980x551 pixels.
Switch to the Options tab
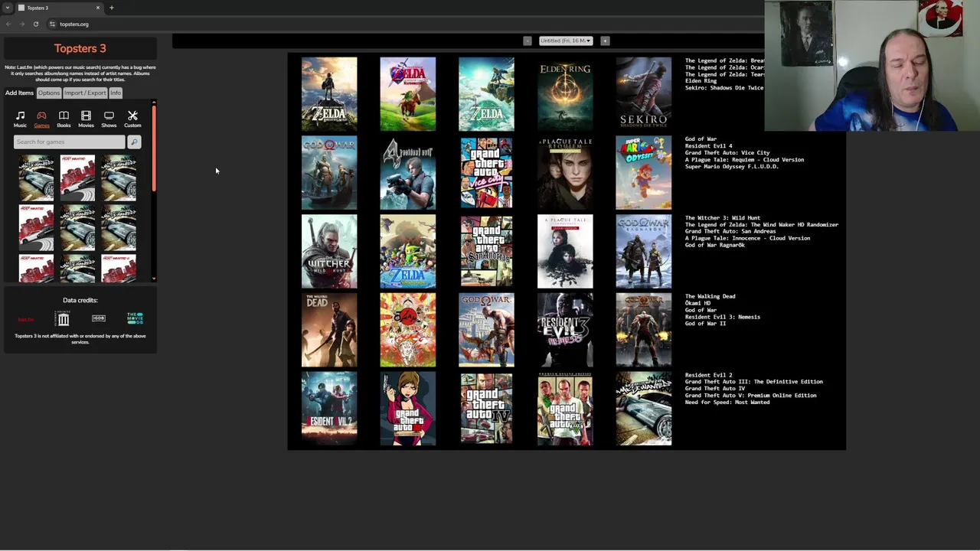[48, 93]
